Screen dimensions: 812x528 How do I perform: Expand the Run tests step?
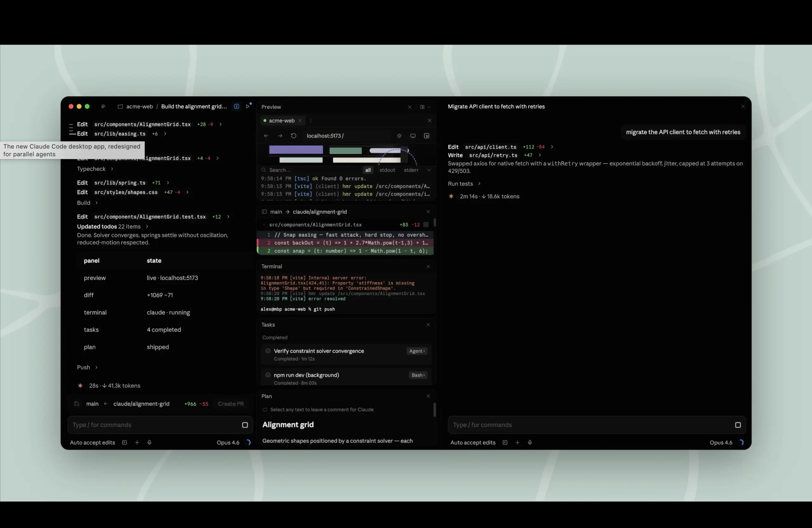(x=461, y=184)
